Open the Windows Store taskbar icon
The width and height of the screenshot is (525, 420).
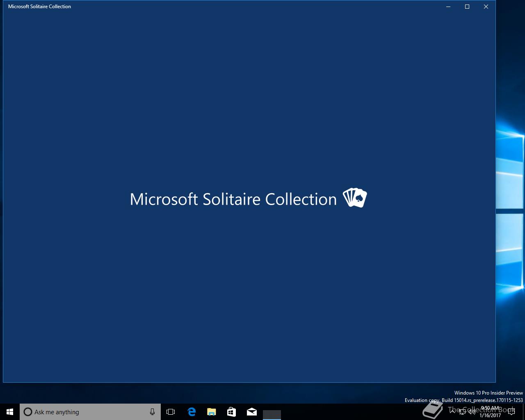coord(231,412)
